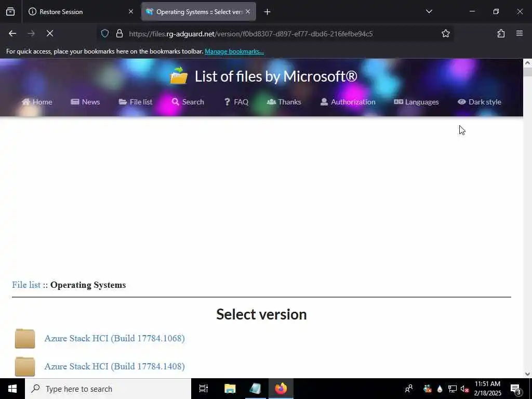Follow the File list breadcrumb link
Screen dimensions: 532x399
click(26, 285)
